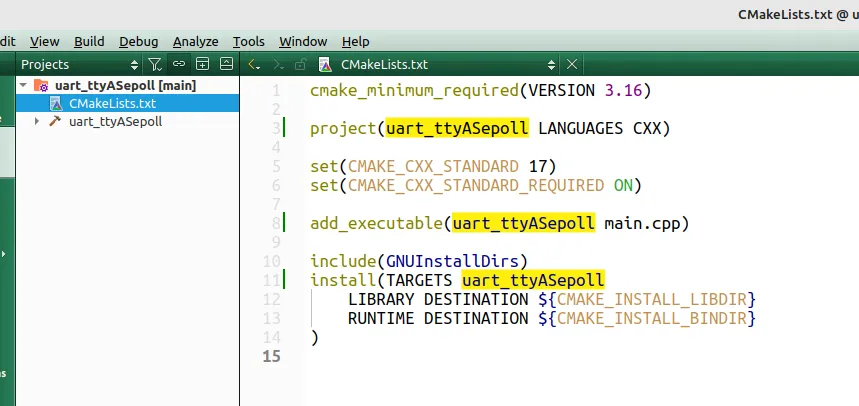Click the file lock icon in editor toolbar

click(x=300, y=65)
